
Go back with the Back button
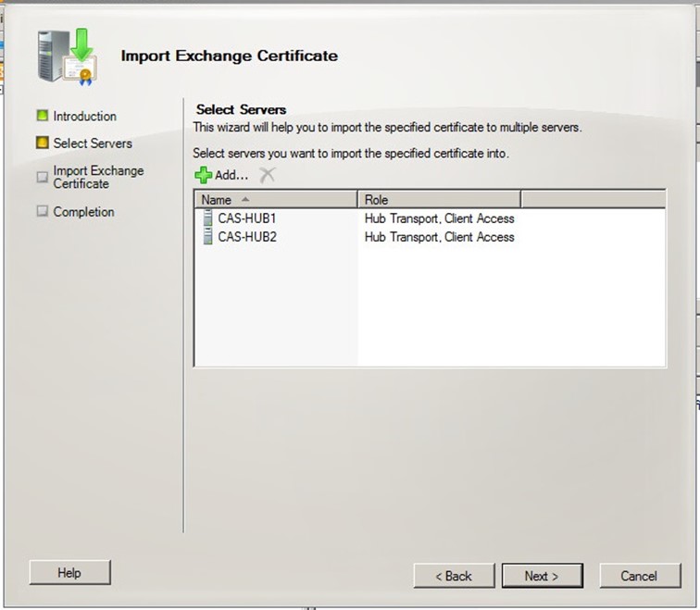[x=454, y=576]
